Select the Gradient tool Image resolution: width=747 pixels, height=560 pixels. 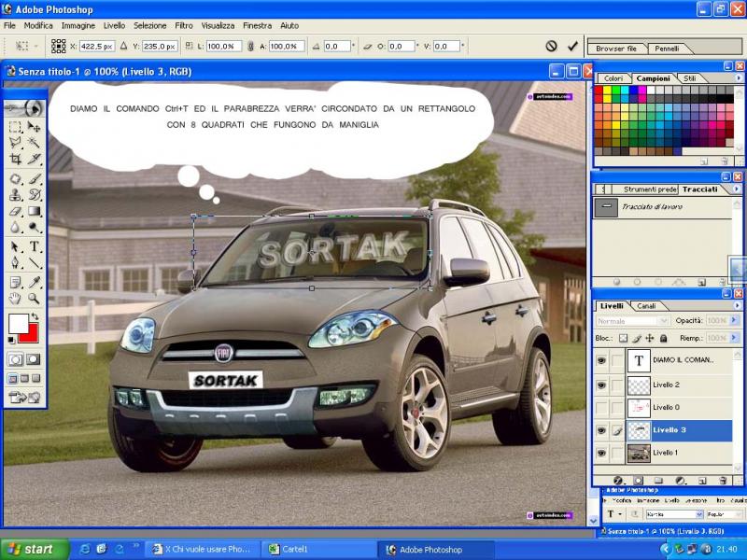tap(34, 211)
